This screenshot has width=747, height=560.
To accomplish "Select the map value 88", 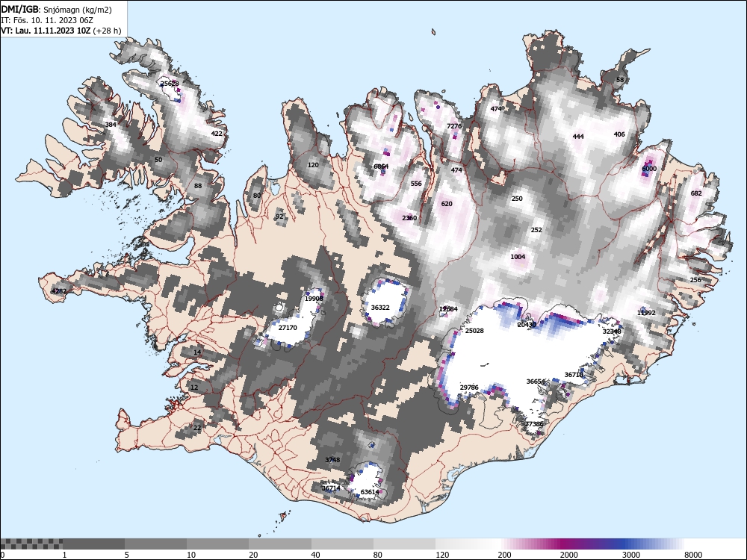I will point(198,186).
